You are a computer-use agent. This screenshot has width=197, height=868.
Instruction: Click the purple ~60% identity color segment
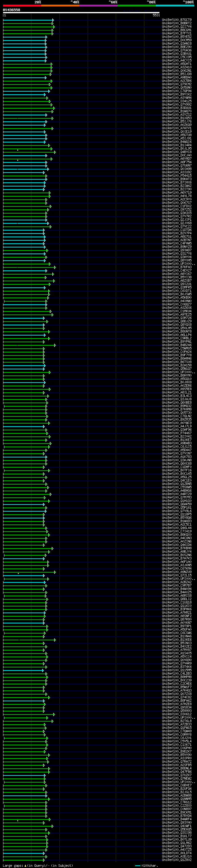click(99, 6)
